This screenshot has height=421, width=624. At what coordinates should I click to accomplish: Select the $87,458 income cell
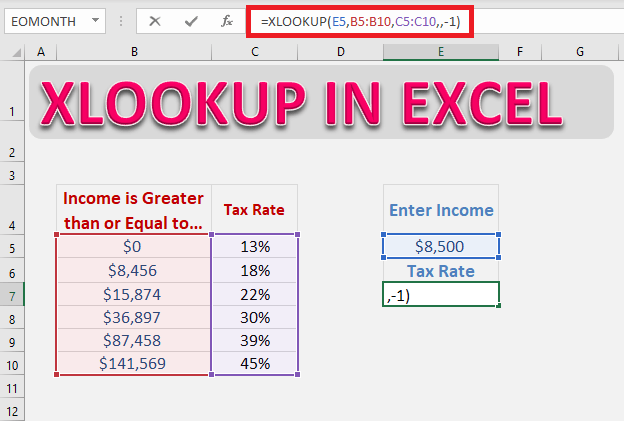pos(132,340)
